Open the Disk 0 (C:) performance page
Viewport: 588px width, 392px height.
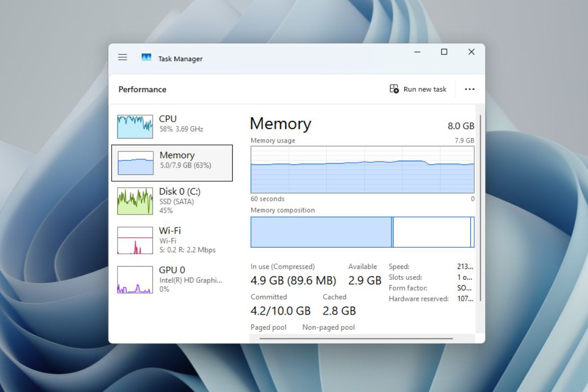tap(172, 201)
